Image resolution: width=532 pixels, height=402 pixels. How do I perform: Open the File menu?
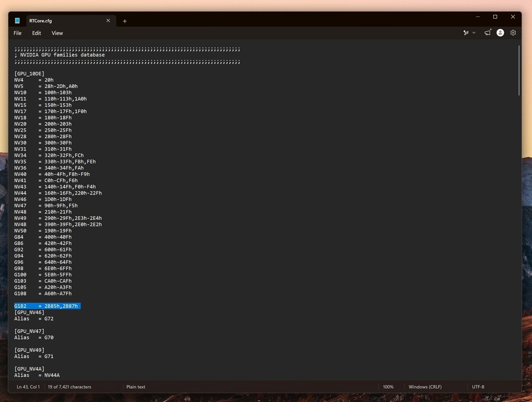coord(18,33)
